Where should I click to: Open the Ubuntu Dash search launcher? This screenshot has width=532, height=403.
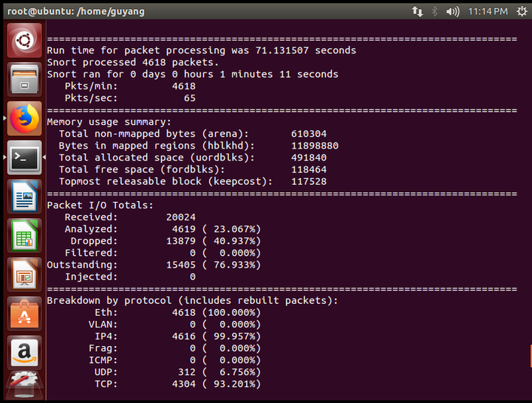pos(24,41)
